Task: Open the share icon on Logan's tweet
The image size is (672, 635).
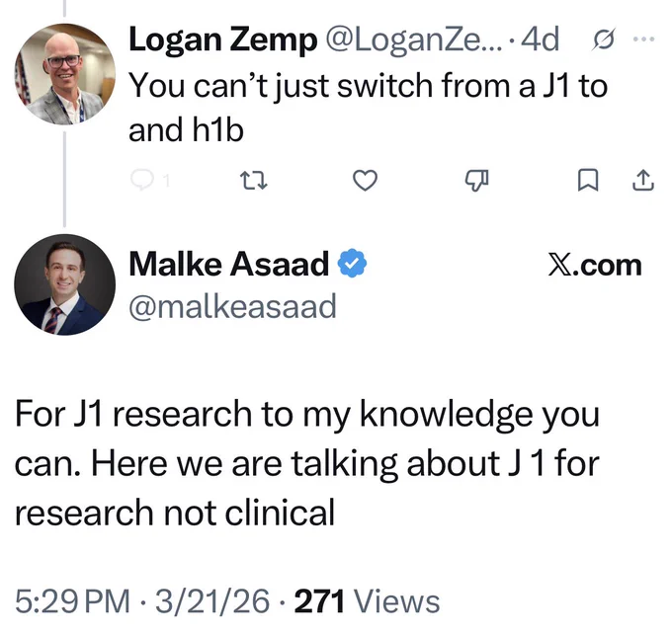Action: coord(643,180)
